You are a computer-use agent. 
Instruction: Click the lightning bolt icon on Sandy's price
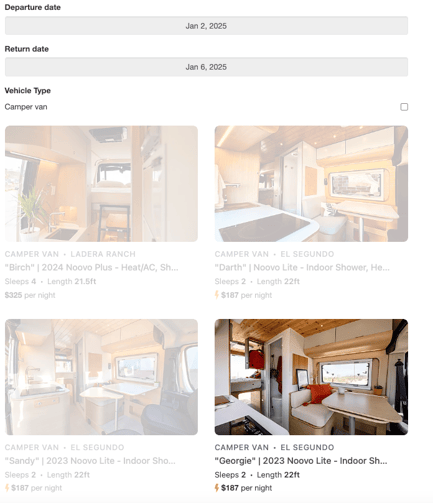7,488
